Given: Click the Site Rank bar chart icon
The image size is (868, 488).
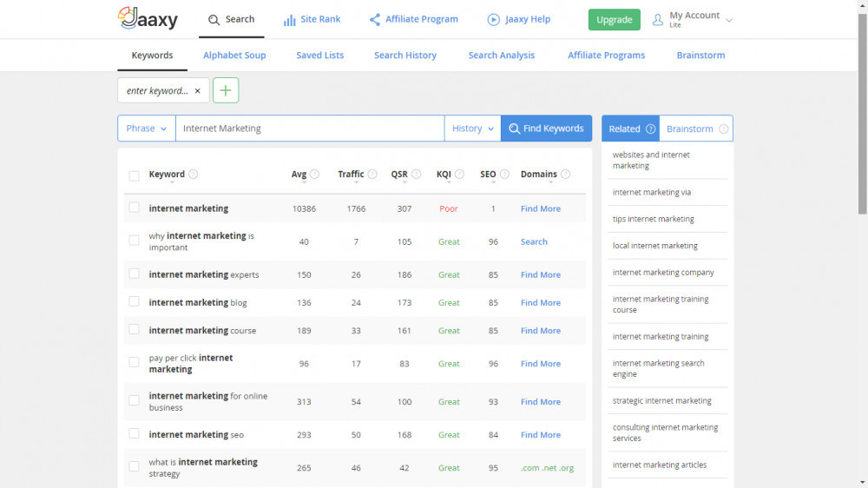Looking at the screenshot, I should [x=289, y=20].
